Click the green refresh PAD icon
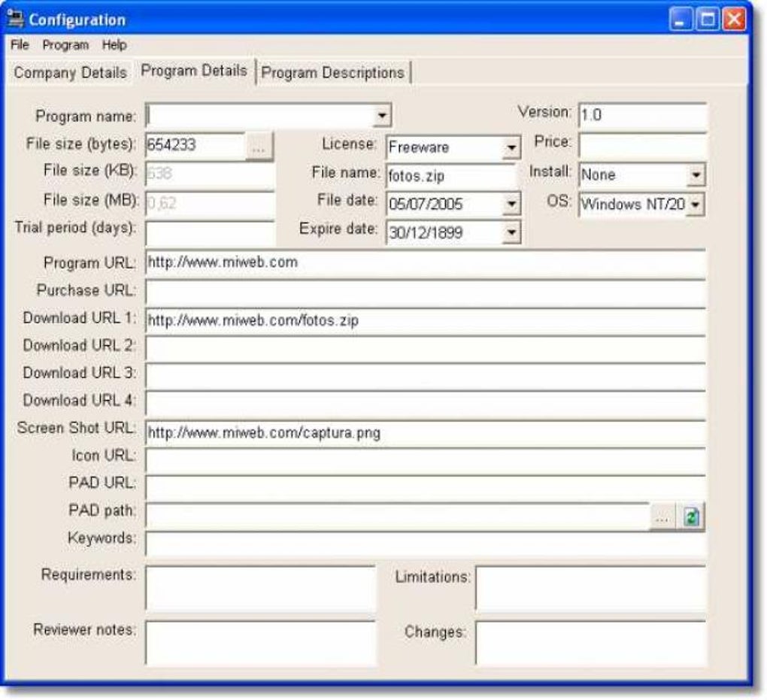 coord(691,517)
